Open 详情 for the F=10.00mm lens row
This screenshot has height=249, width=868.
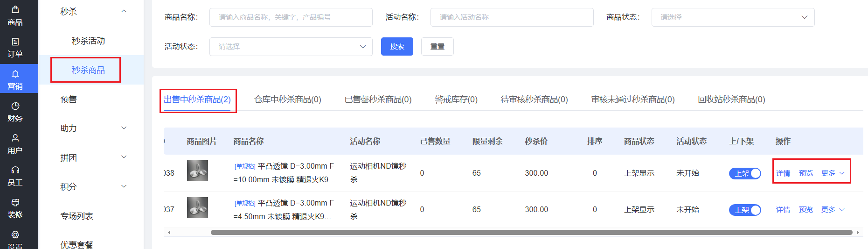783,173
